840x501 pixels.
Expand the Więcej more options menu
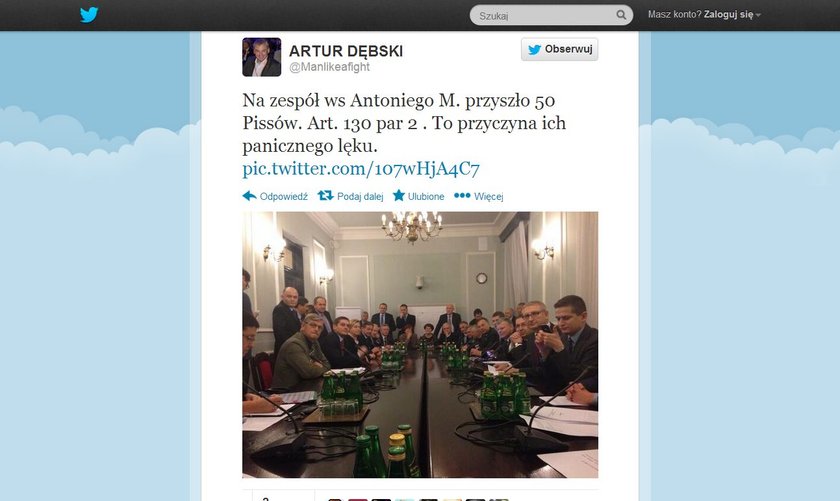click(489, 197)
